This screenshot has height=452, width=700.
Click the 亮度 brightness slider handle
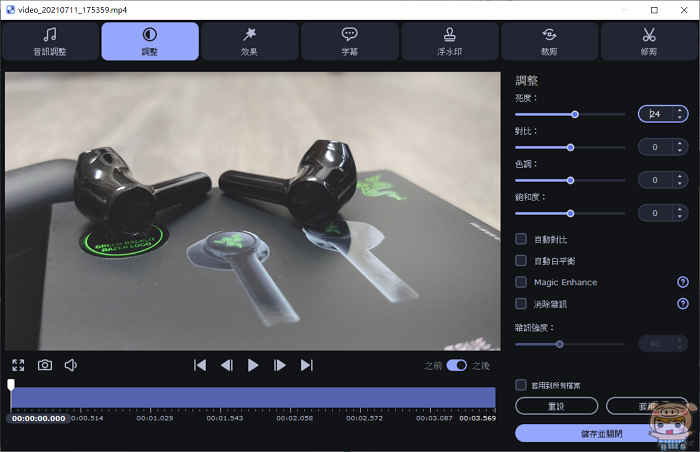point(575,114)
